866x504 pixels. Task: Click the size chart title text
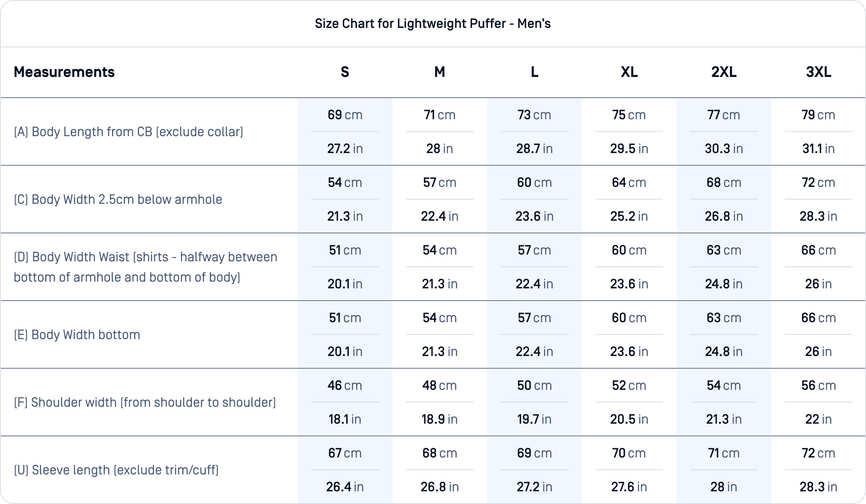click(x=433, y=24)
